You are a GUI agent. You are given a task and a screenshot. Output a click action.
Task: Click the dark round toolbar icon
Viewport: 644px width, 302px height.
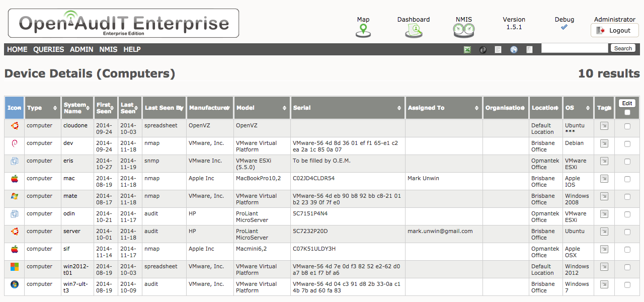pyautogui.click(x=483, y=49)
